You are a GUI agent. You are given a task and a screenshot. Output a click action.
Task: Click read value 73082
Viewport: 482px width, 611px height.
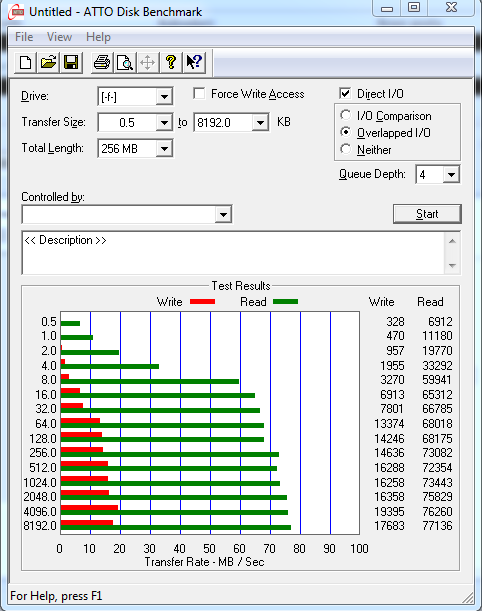coord(437,453)
